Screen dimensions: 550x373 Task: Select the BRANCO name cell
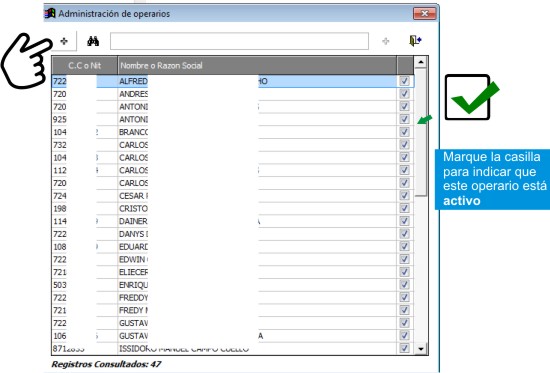(257, 132)
